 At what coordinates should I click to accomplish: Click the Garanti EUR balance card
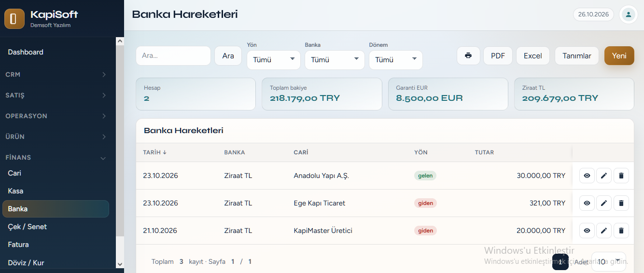pos(448,94)
